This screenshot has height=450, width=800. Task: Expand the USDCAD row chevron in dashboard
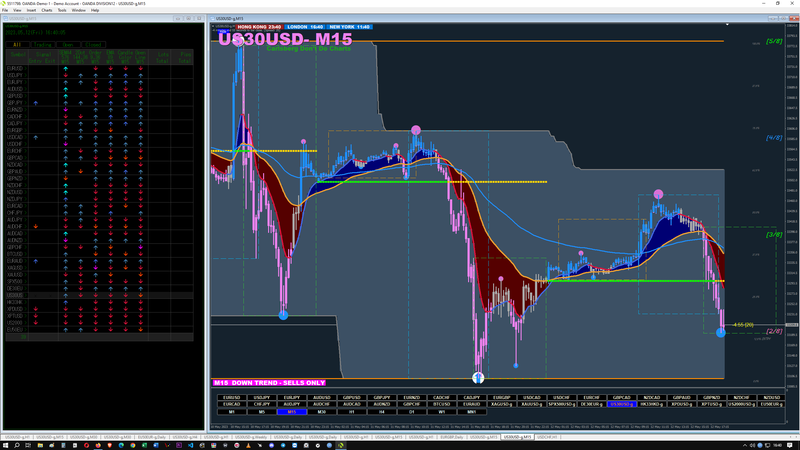coord(26,137)
